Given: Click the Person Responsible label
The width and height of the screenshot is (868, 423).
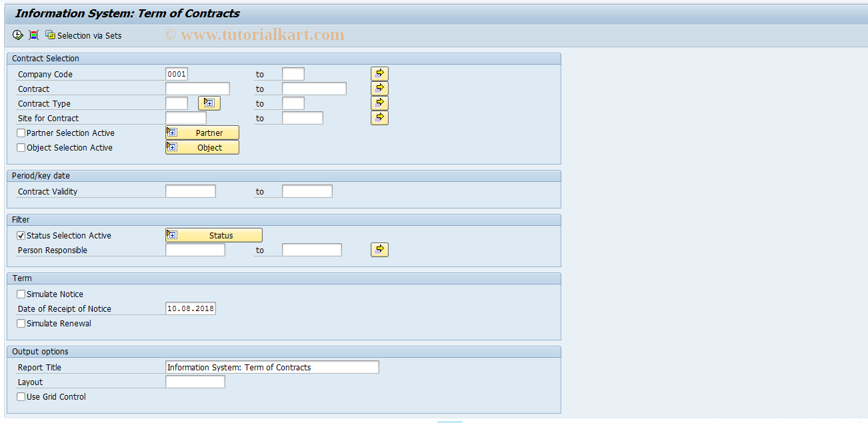Looking at the screenshot, I should click(x=53, y=250).
